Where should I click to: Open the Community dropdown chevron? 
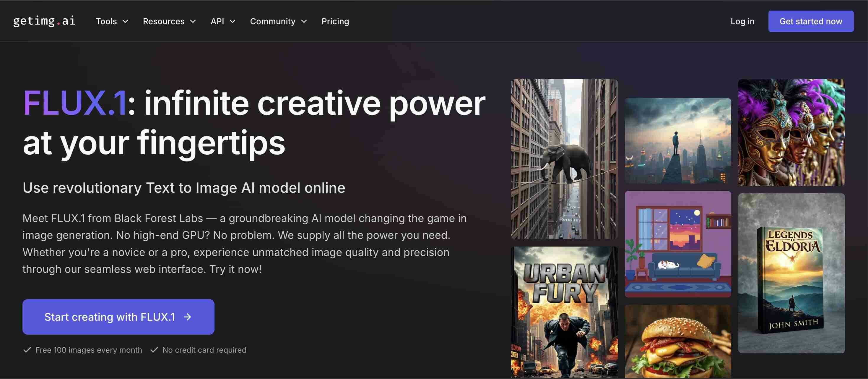point(304,21)
